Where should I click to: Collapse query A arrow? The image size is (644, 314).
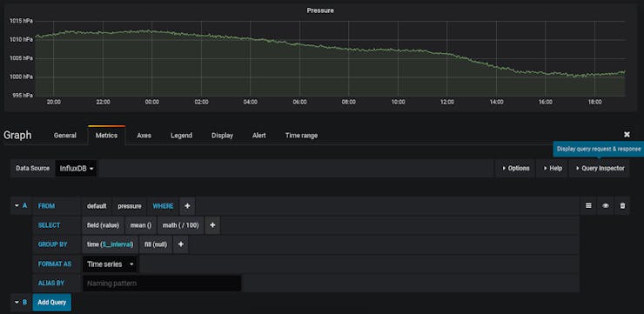pos(17,205)
